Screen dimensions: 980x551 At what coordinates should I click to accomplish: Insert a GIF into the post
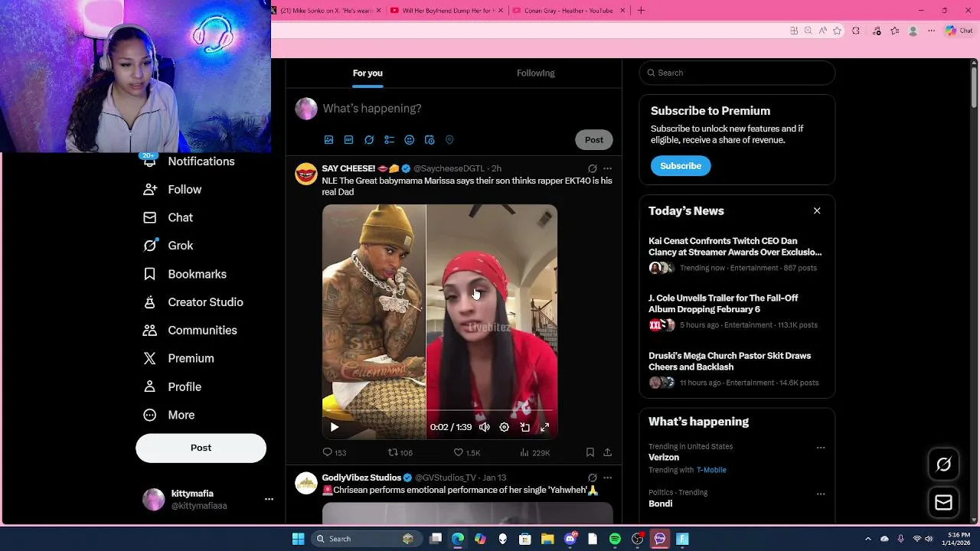[x=348, y=140]
